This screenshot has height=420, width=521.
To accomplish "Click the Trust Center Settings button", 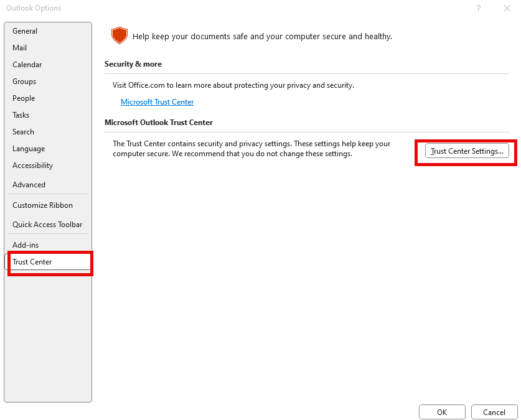I will point(467,151).
